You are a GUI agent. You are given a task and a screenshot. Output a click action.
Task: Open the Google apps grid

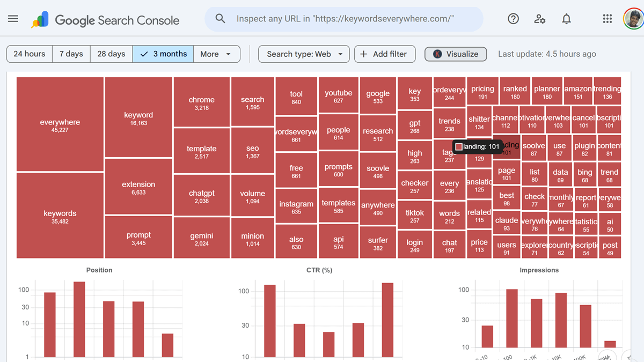click(x=607, y=19)
